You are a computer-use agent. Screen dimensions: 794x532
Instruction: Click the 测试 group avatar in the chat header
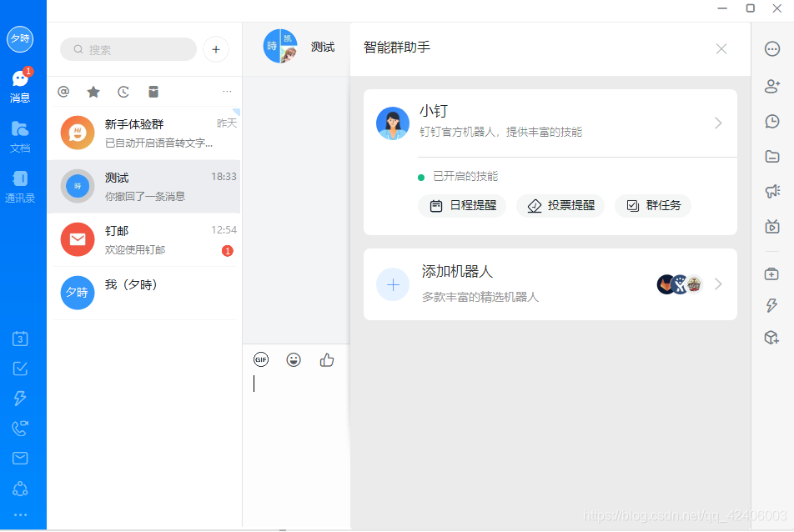[280, 46]
